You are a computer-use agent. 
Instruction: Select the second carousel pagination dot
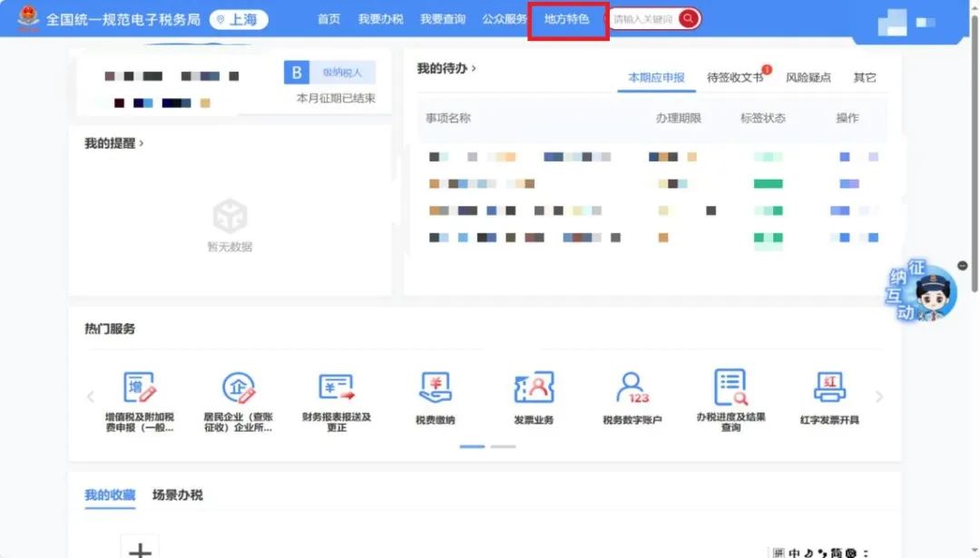coord(505,447)
